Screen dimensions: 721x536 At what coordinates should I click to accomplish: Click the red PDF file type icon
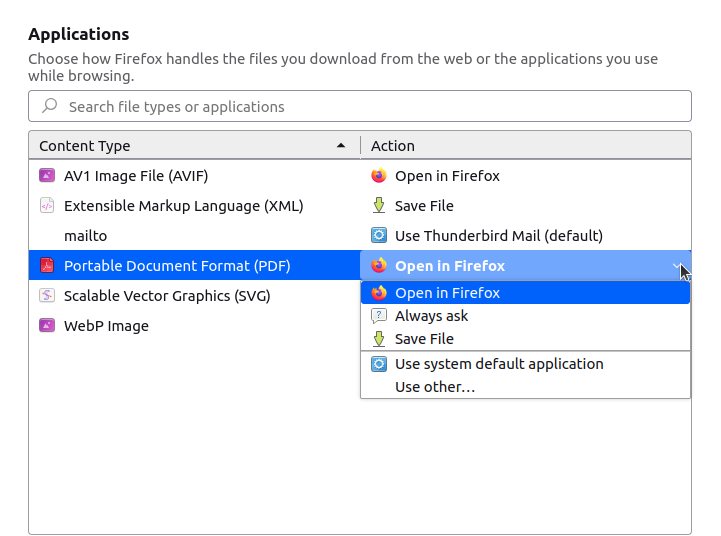click(x=46, y=266)
